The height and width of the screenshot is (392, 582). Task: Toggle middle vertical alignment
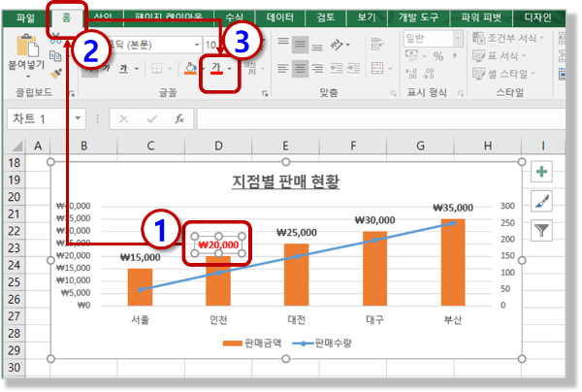(x=300, y=45)
